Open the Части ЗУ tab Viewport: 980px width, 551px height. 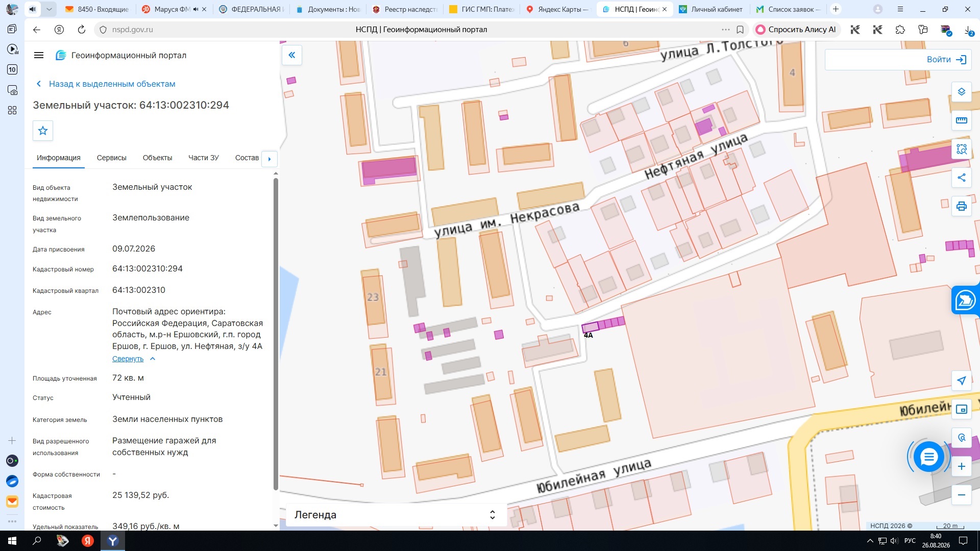(x=204, y=158)
